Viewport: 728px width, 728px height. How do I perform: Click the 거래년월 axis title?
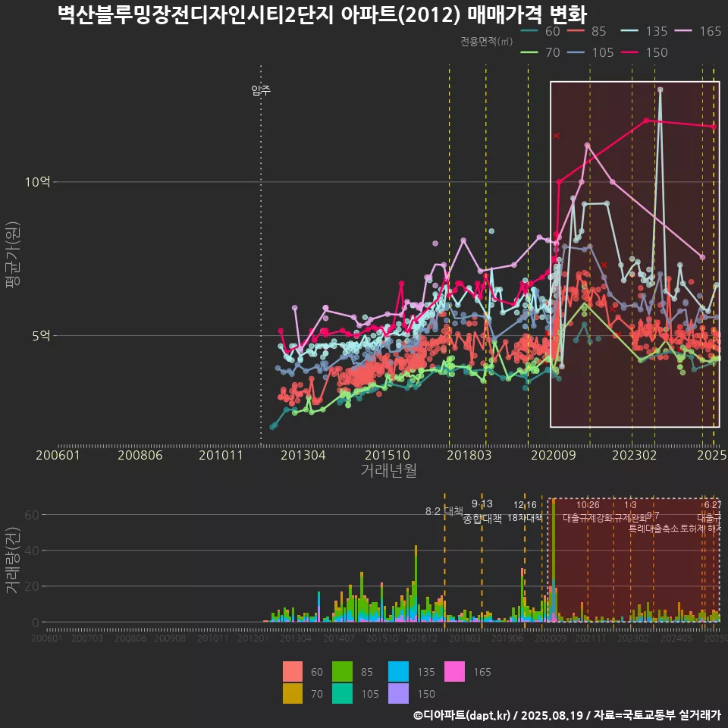388,470
